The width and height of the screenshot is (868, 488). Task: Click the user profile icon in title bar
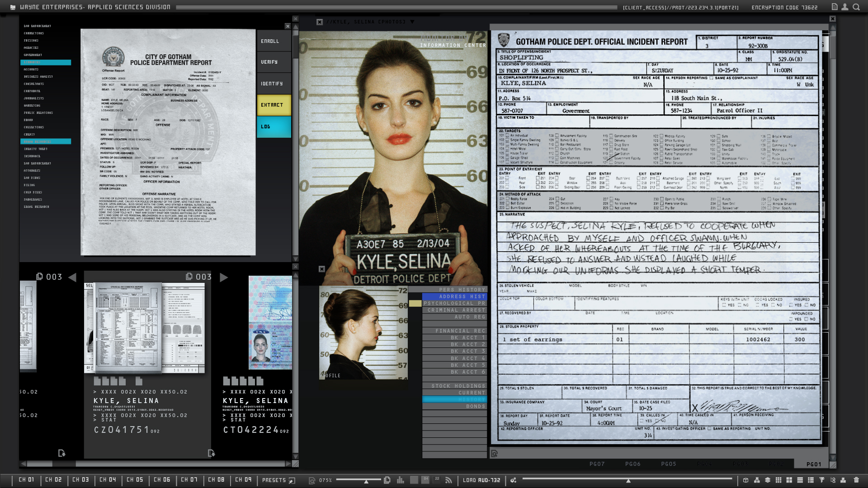[x=844, y=7]
